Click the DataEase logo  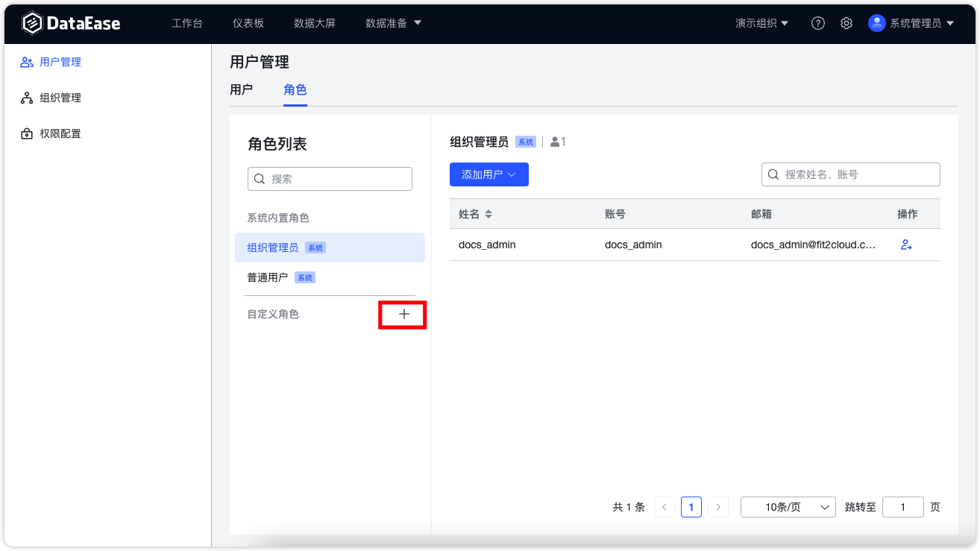point(71,23)
